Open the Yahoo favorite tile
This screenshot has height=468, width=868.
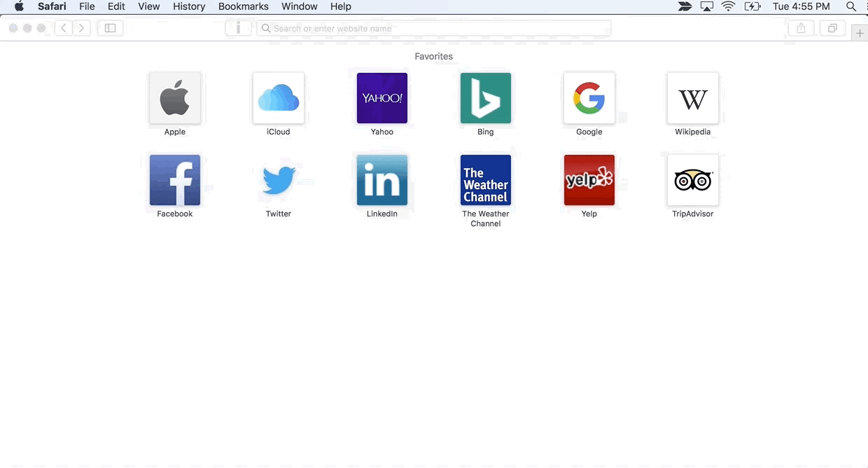tap(382, 98)
